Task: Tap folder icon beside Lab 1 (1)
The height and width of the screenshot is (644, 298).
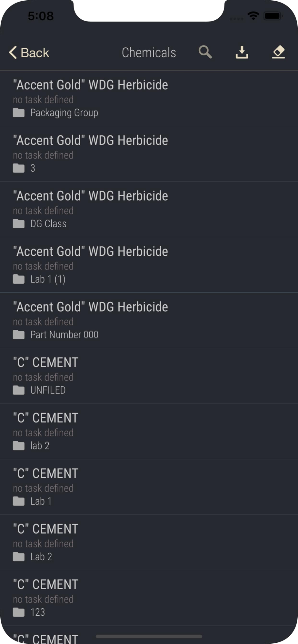Action: pyautogui.click(x=19, y=279)
